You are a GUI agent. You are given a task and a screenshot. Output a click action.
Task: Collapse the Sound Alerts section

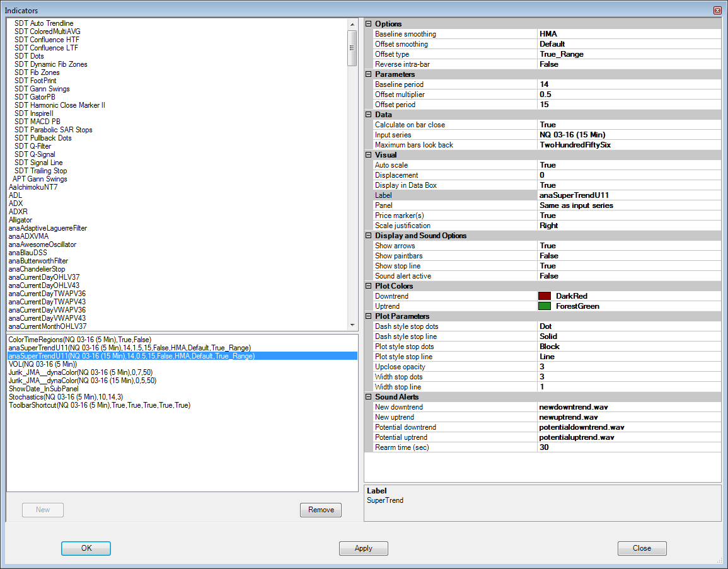pyautogui.click(x=369, y=397)
